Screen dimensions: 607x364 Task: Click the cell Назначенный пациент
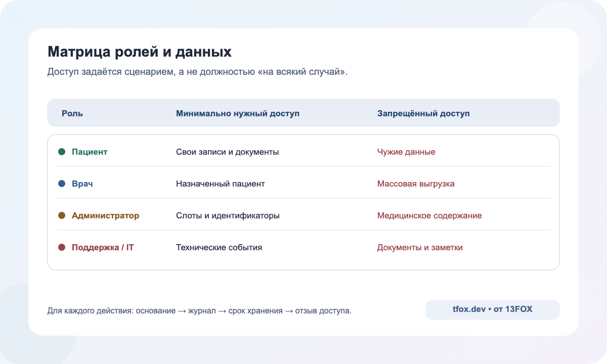pyautogui.click(x=220, y=184)
